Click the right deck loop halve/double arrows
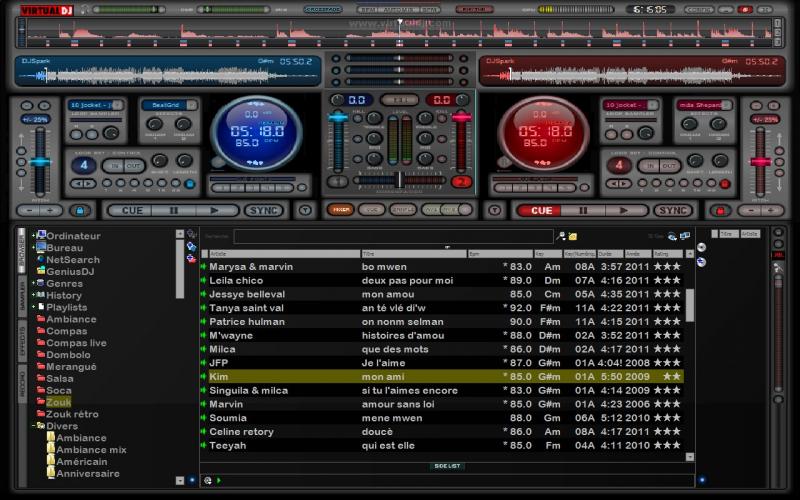The height and width of the screenshot is (500, 800). click(x=618, y=184)
